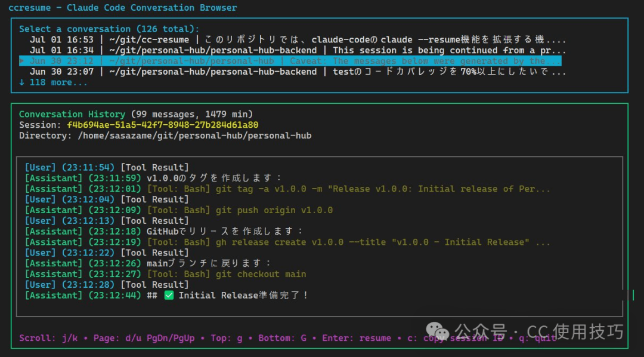Expand the "118 more..." conversation list indicator

point(53,82)
